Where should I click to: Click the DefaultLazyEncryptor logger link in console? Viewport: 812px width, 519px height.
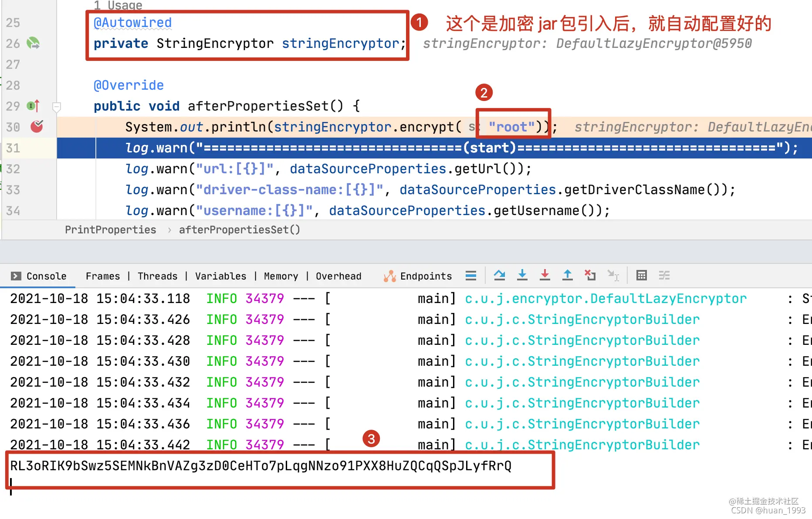click(x=606, y=299)
